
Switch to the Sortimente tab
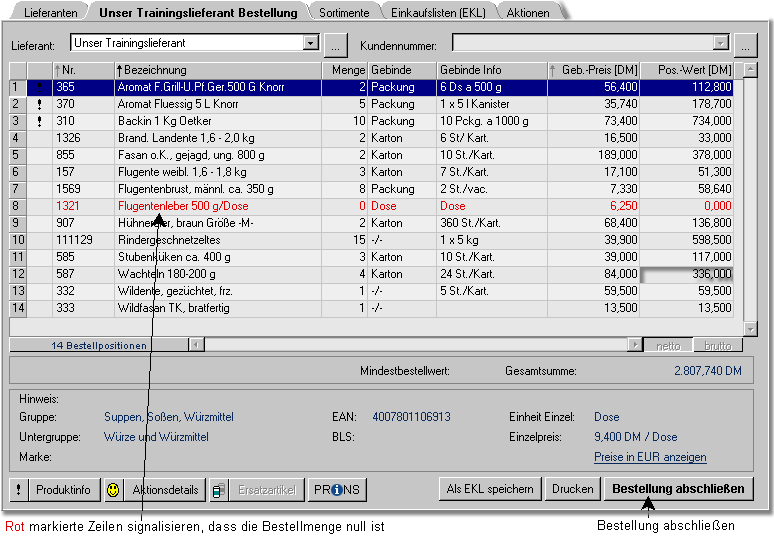(x=344, y=13)
